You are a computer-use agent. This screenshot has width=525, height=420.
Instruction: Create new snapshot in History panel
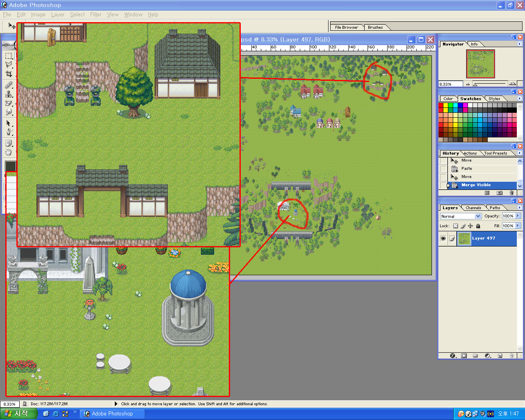[x=500, y=193]
